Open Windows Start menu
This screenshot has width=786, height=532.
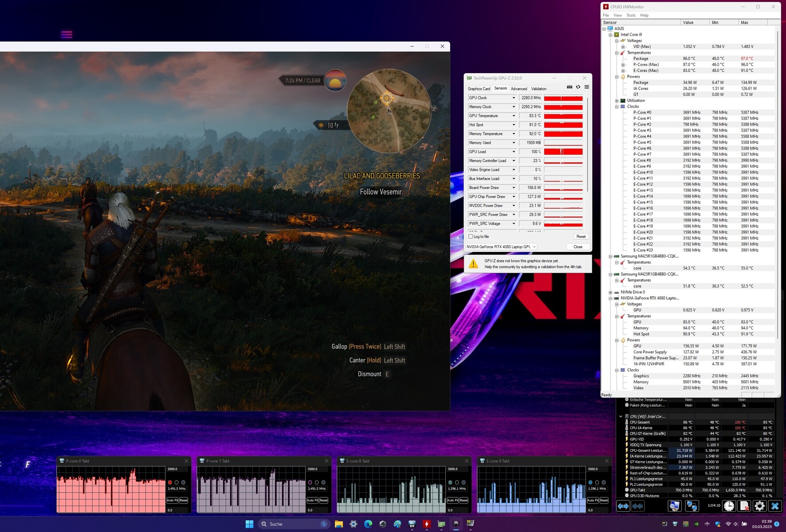(249, 524)
